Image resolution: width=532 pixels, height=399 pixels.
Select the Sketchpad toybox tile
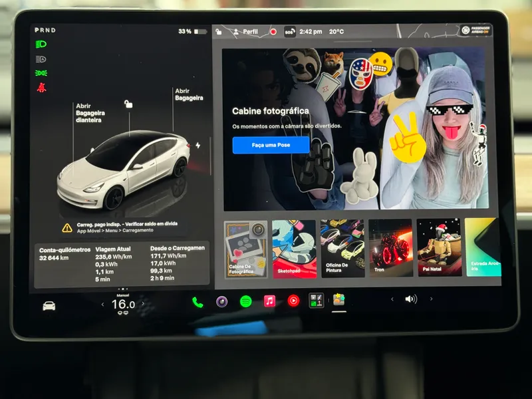pyautogui.click(x=294, y=249)
